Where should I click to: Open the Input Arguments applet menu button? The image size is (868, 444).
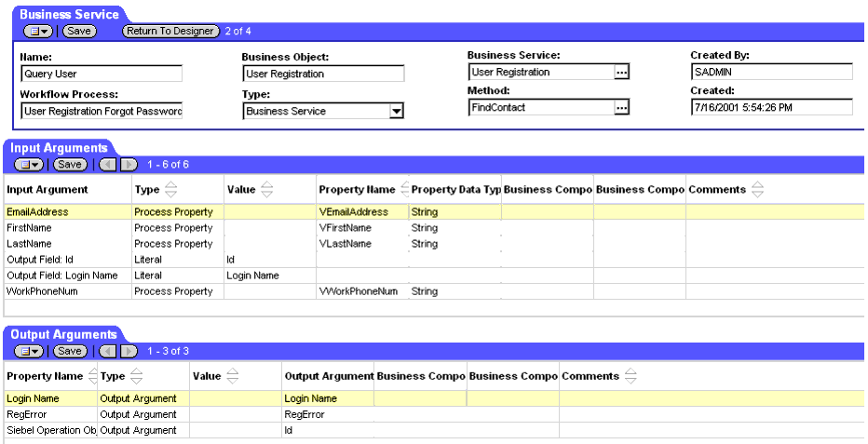[x=29, y=164]
